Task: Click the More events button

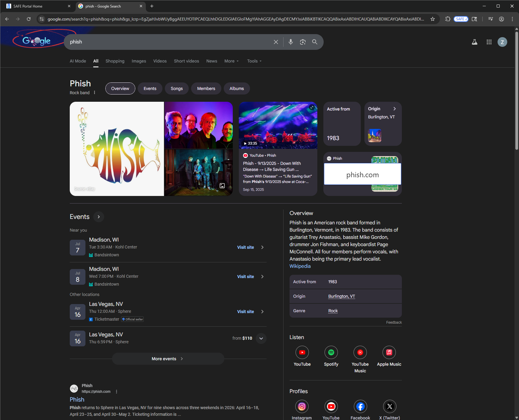Action: (x=168, y=359)
